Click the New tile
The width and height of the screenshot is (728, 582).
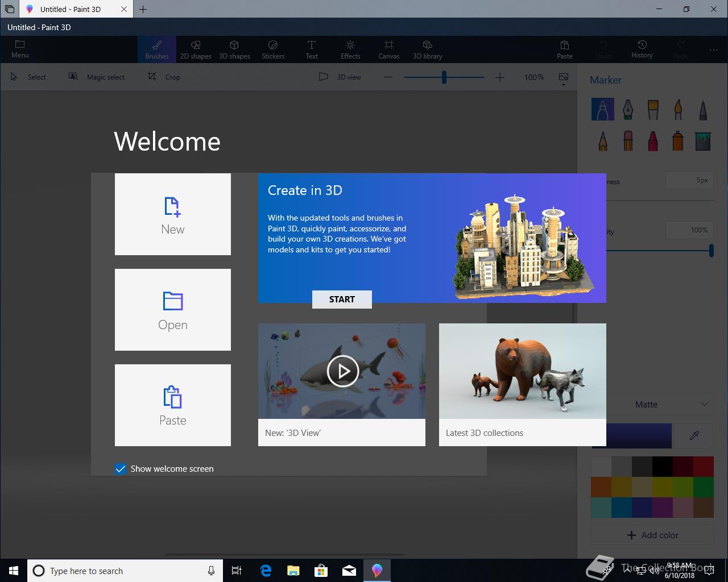tap(173, 214)
